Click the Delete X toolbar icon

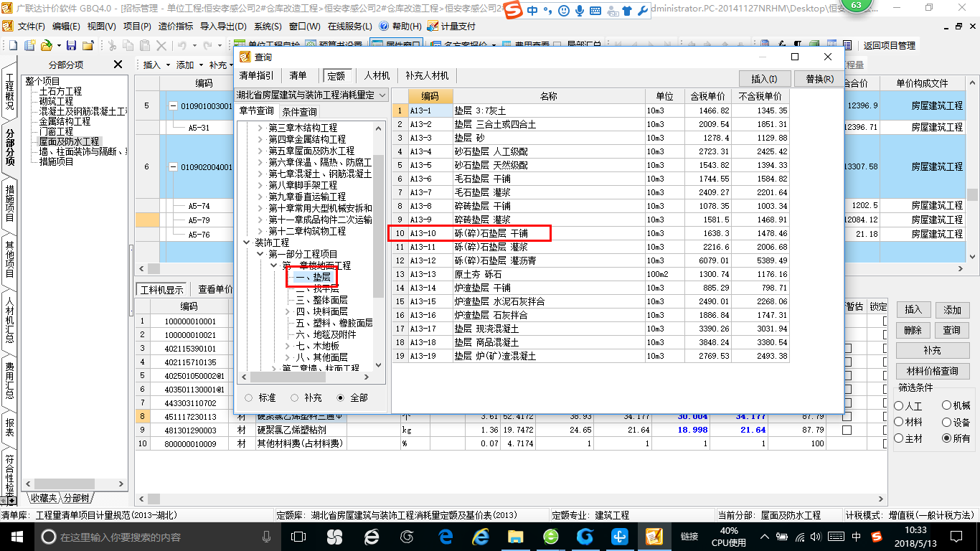[x=161, y=45]
